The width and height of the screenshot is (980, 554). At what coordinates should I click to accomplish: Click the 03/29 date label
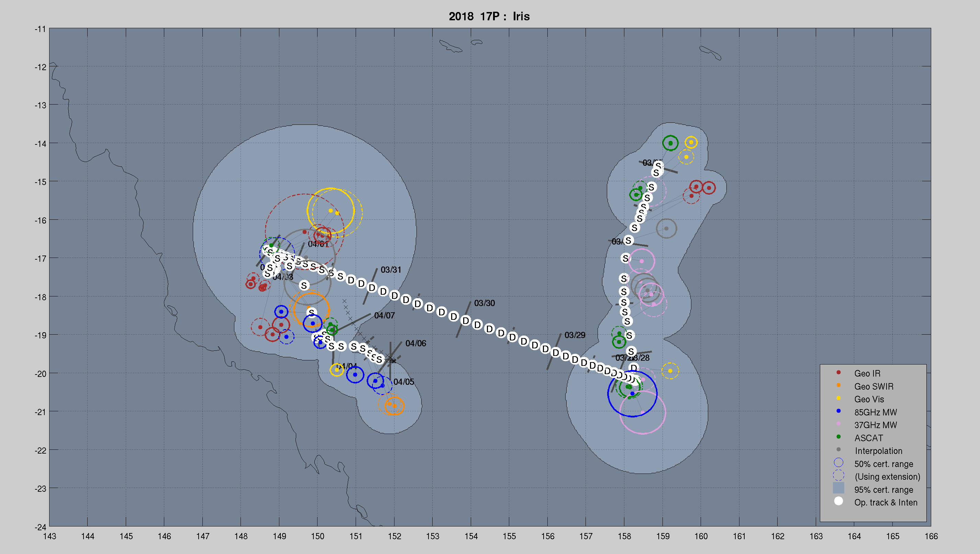click(x=575, y=335)
